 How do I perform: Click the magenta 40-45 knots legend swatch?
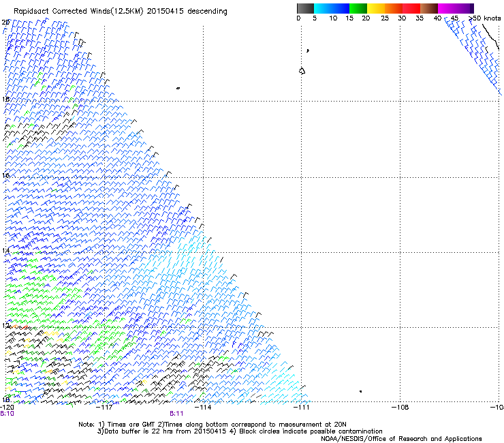447,8
